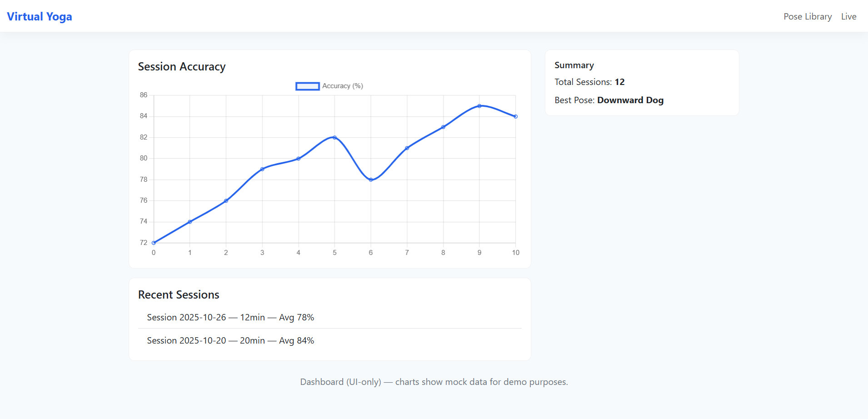Image resolution: width=868 pixels, height=419 pixels.
Task: Open the Session 2025-10-26 entry
Action: 230,317
